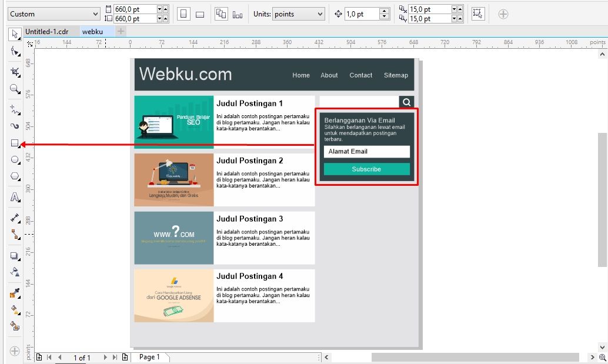Select the Ellipse tool
Screen dimensions: 608x364
pyautogui.click(x=15, y=160)
